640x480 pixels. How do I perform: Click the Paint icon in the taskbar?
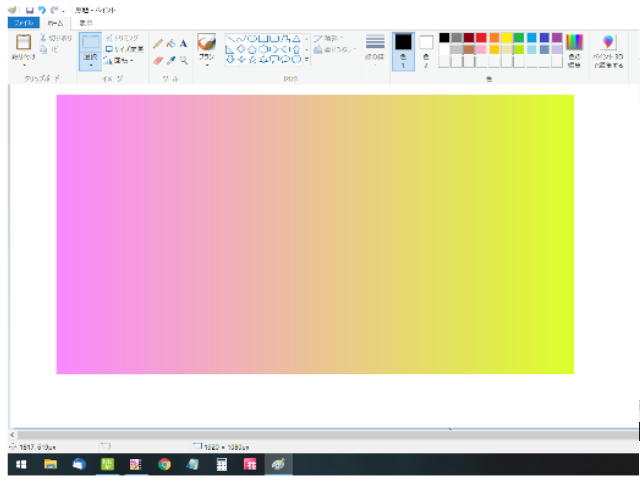278,464
